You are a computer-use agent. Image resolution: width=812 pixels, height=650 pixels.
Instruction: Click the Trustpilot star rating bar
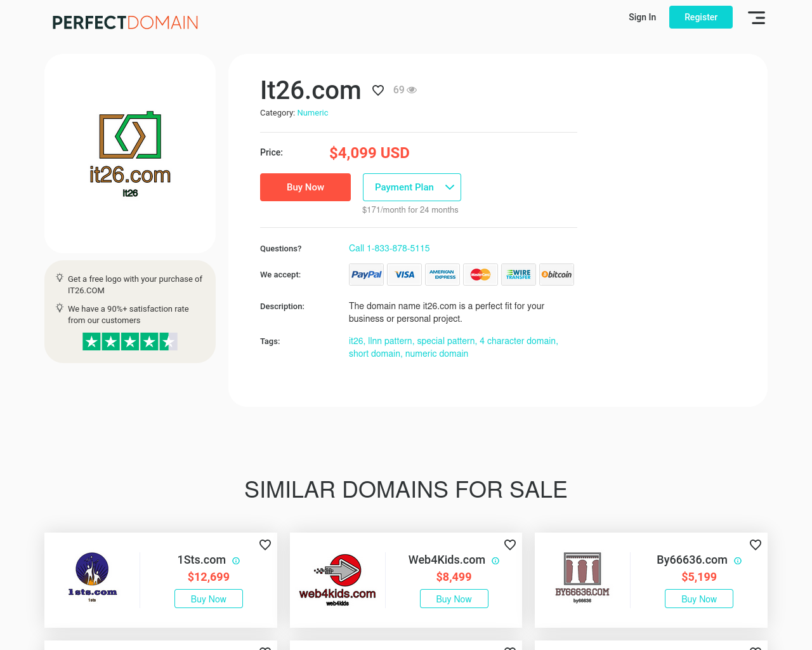(x=130, y=342)
